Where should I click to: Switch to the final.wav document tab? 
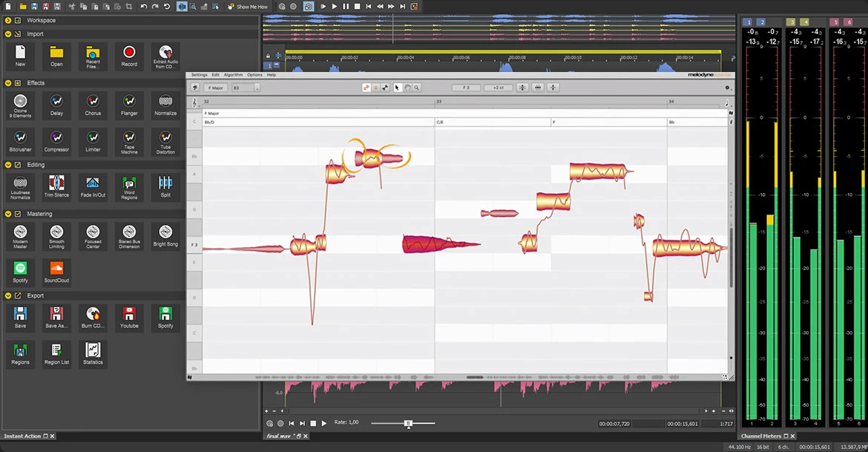[278, 436]
